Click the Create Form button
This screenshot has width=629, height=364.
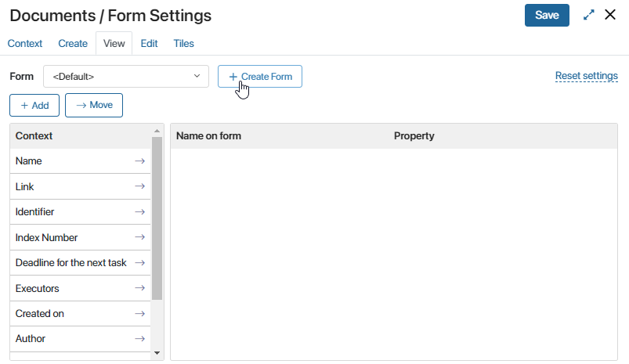260,76
